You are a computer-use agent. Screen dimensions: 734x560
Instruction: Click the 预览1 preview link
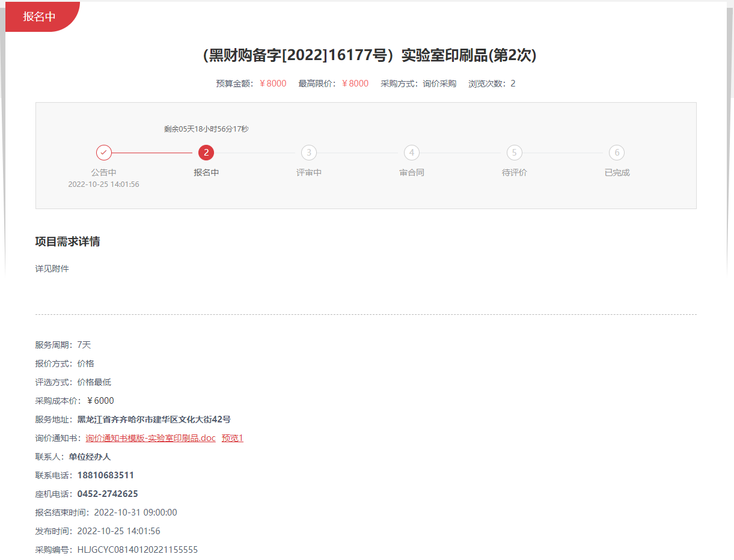pyautogui.click(x=233, y=438)
